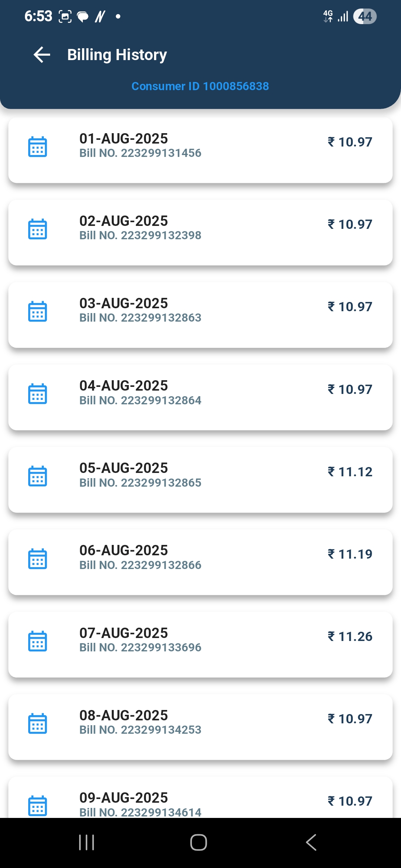This screenshot has width=401, height=868.
Task: Tap calendar icon for 01-AUG-2025 bill
Action: pyautogui.click(x=38, y=147)
